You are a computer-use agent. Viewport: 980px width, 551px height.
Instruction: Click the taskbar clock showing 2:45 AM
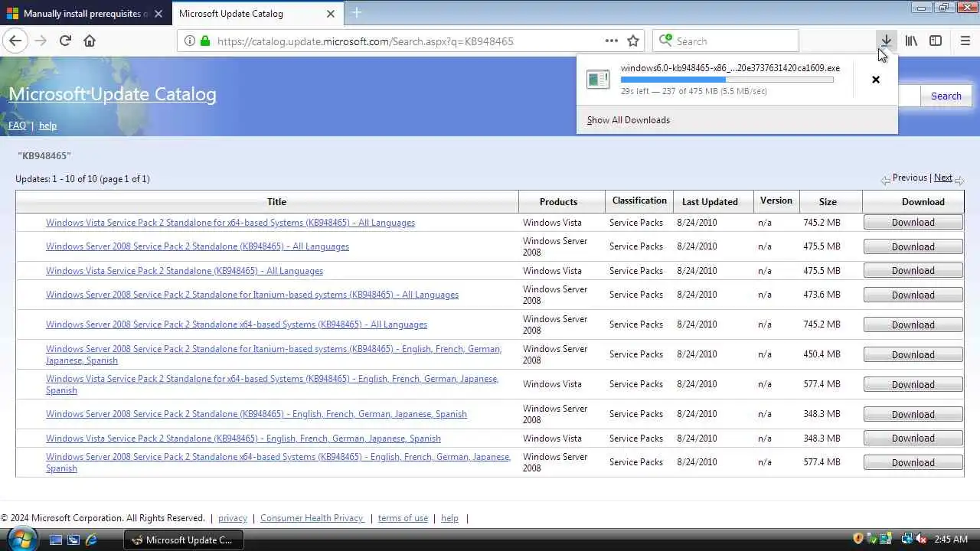point(951,540)
